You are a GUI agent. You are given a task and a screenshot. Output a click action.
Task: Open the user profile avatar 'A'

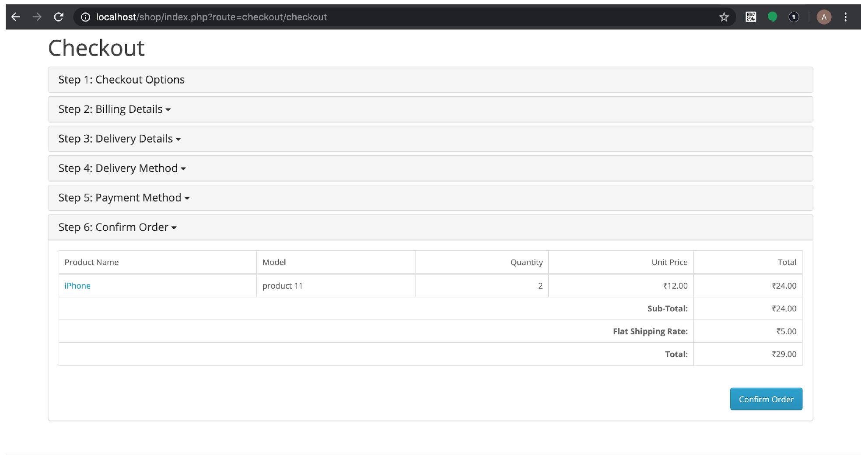pyautogui.click(x=824, y=17)
